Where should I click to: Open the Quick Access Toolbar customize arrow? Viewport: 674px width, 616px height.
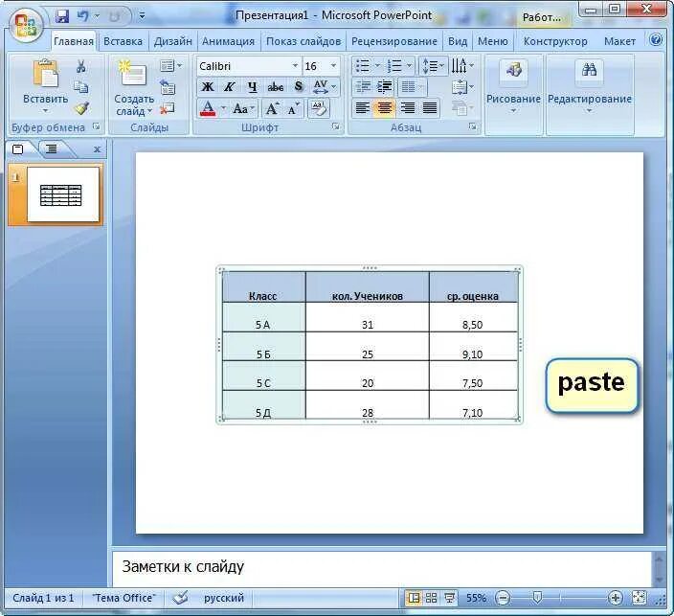143,17
